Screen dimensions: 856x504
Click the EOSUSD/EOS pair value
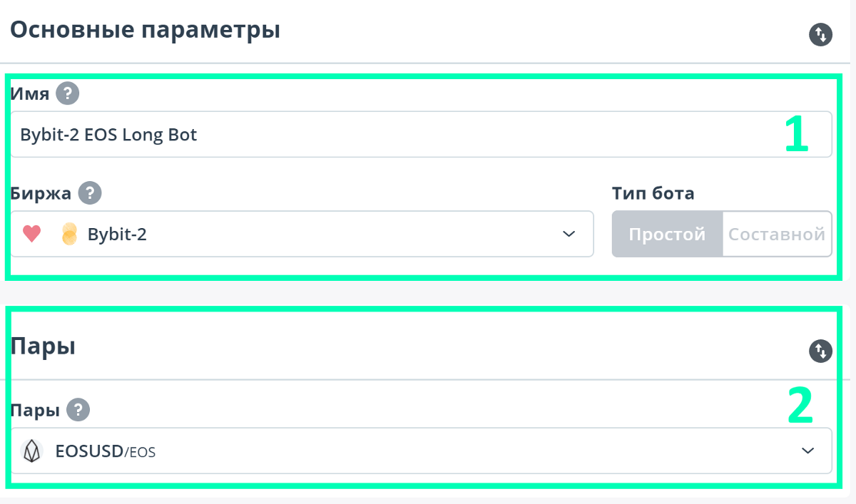point(106,451)
